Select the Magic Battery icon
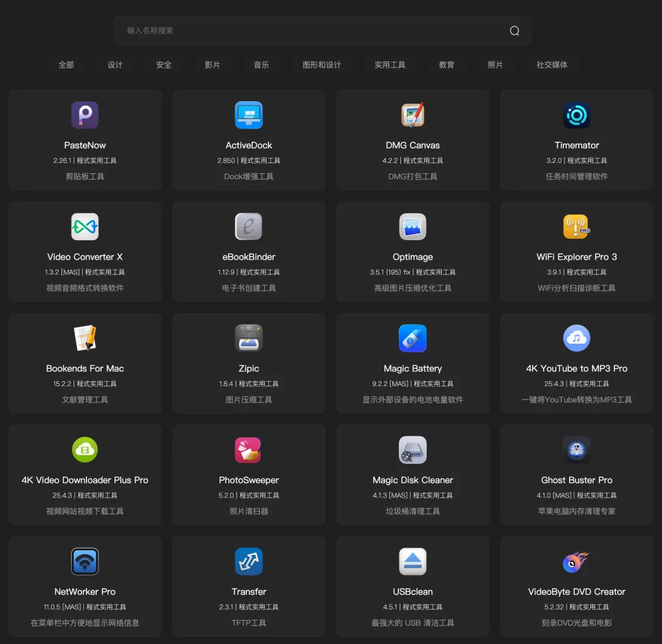Screen dimensions: 662x644 click(413, 338)
